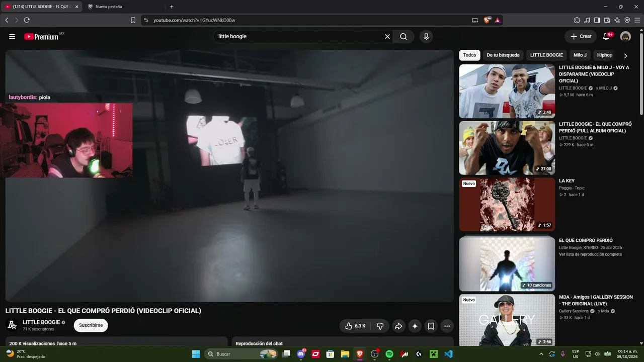Select the Milo J filter chip
644x362 pixels.
click(x=580, y=55)
